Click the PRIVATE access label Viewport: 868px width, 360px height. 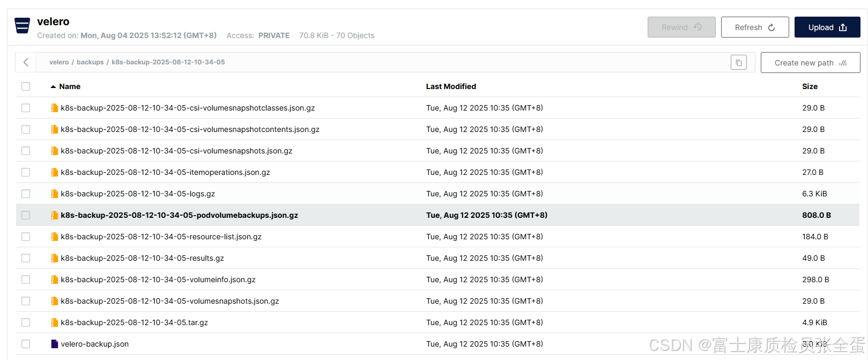(274, 35)
